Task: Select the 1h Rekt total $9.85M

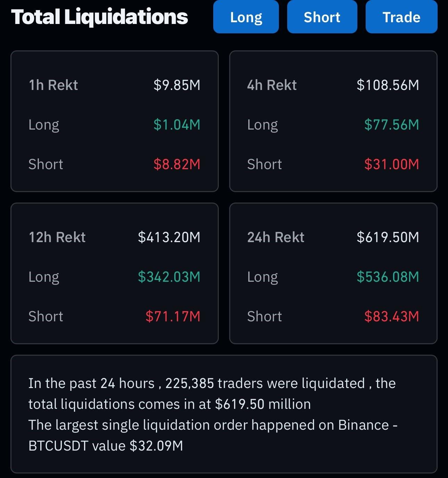Action: 177,85
